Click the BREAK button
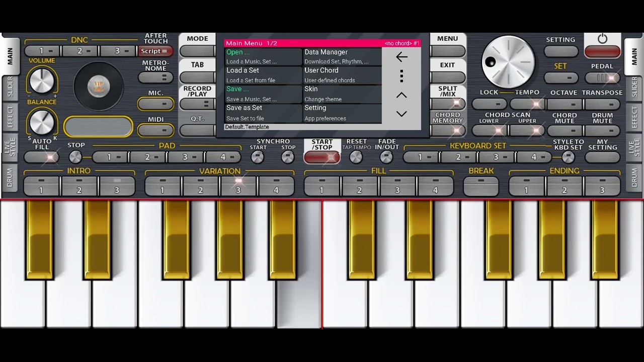644x362 pixels. [481, 186]
